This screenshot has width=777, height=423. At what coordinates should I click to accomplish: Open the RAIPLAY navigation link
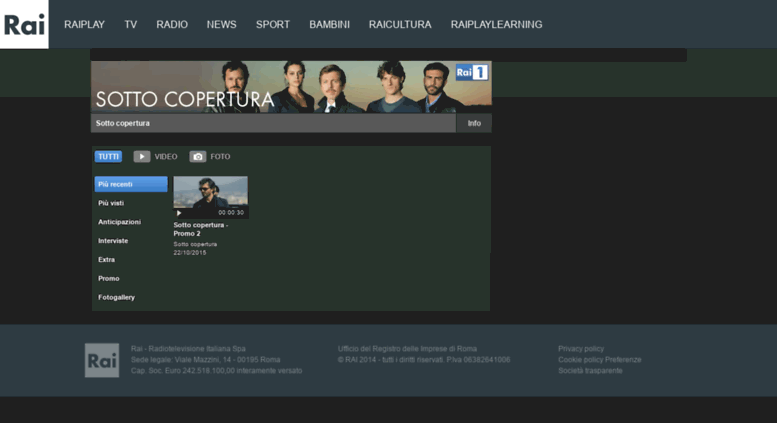(84, 25)
